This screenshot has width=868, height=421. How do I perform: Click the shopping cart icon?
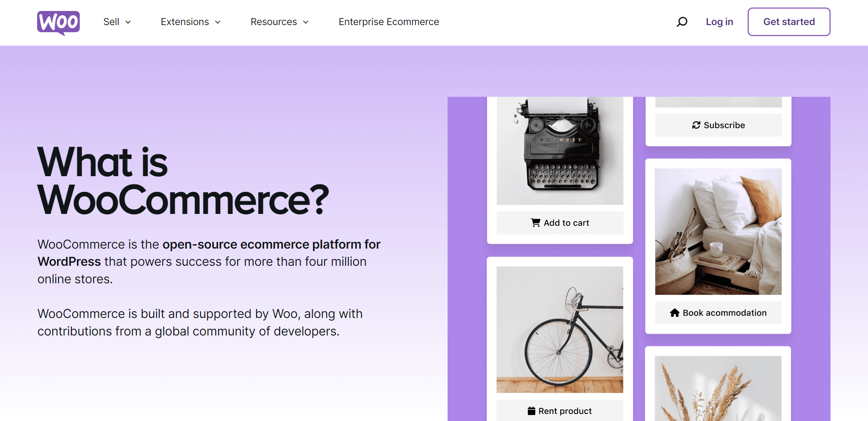(x=535, y=223)
